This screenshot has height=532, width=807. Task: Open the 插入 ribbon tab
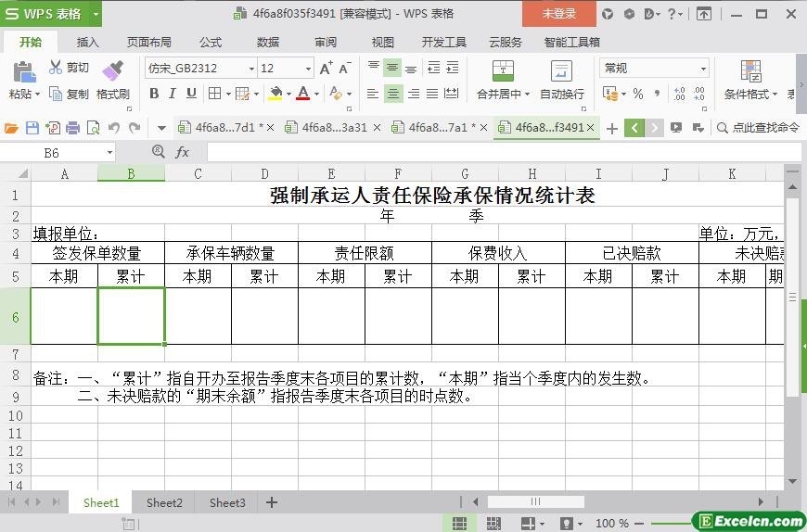tap(87, 42)
